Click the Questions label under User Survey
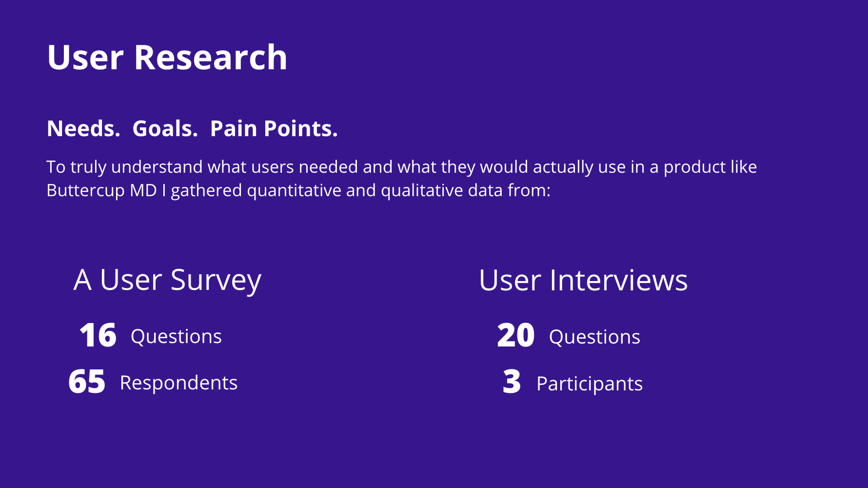This screenshot has width=868, height=488. tap(176, 337)
